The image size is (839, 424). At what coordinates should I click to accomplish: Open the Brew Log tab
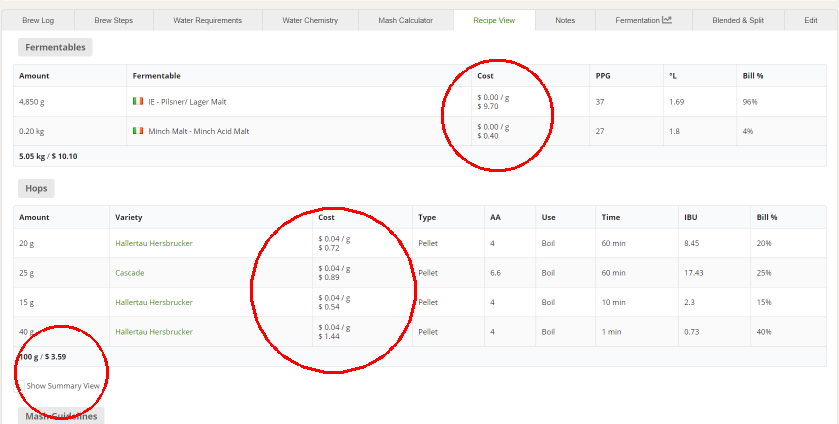pyautogui.click(x=38, y=20)
